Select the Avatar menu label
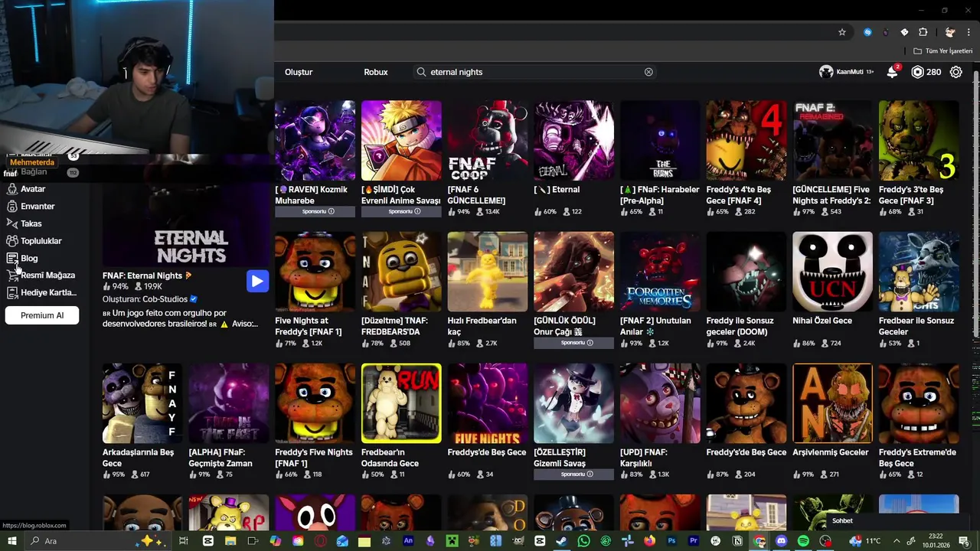This screenshot has width=980, height=551. pos(33,189)
